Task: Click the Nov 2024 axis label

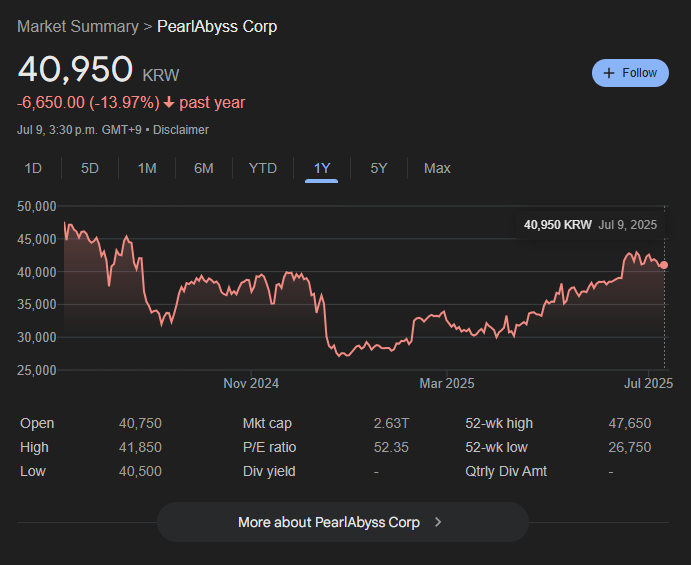Action: point(251,383)
